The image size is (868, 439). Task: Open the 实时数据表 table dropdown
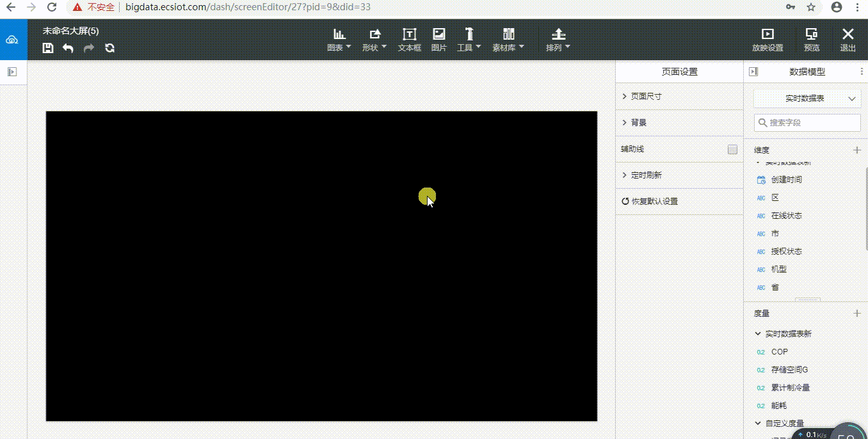[807, 99]
